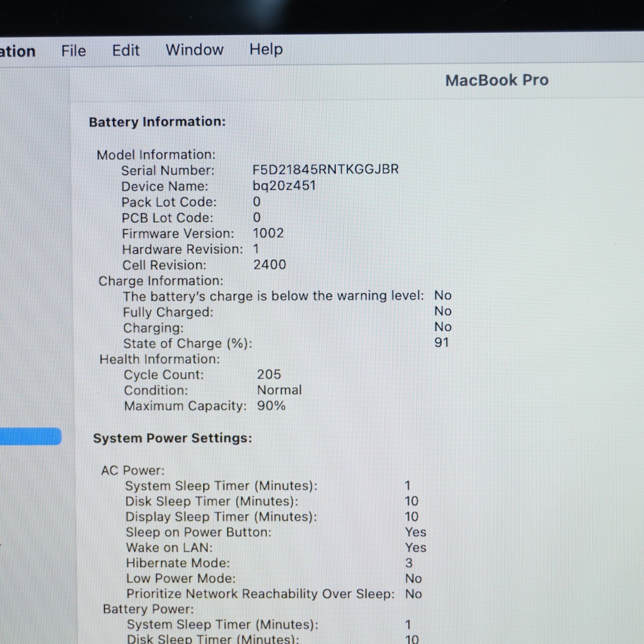Open the File menu

73,51
